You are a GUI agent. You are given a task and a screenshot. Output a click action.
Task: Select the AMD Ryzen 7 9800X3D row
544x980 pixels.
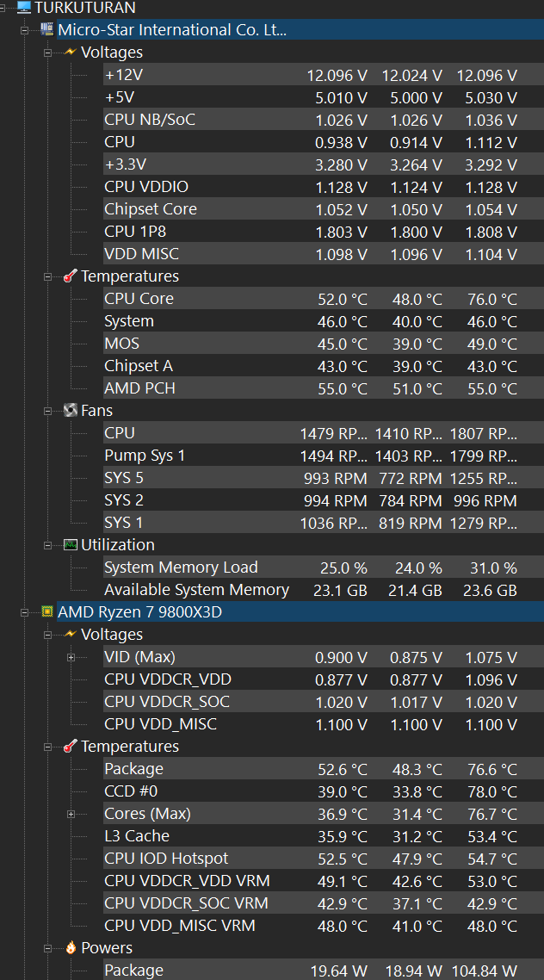300,612
